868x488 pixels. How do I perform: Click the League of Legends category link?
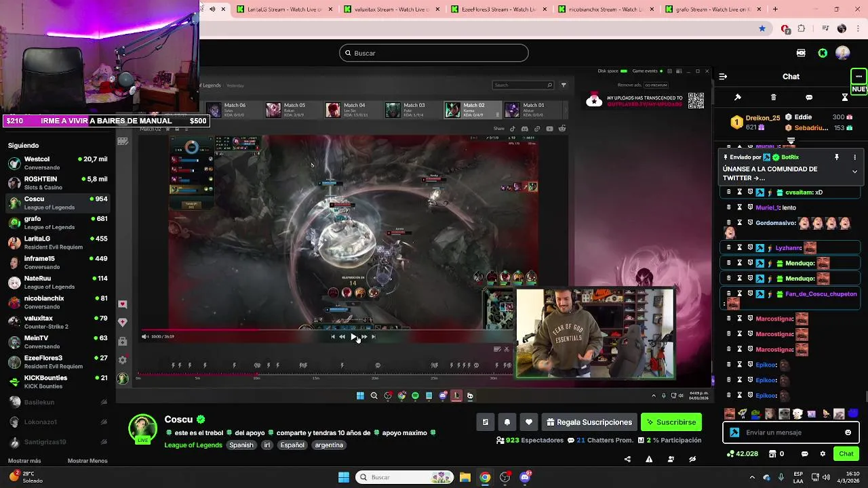coord(193,445)
